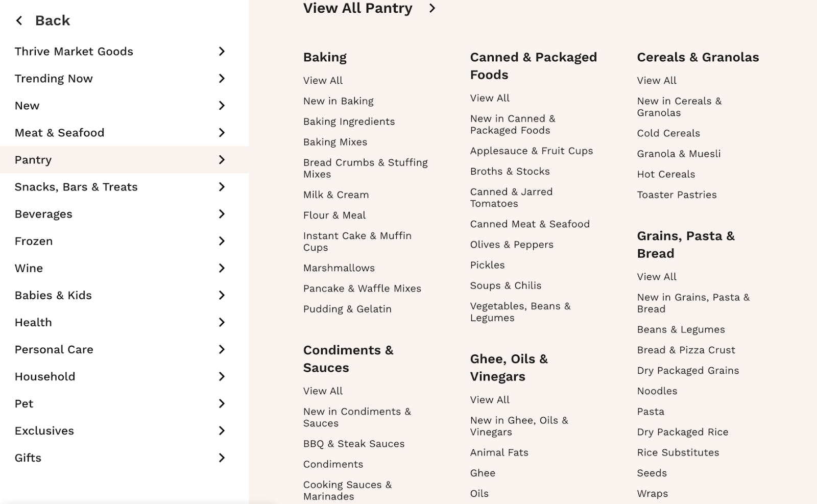Click chevron next to Babies & Kids
This screenshot has width=817, height=504.
point(222,295)
